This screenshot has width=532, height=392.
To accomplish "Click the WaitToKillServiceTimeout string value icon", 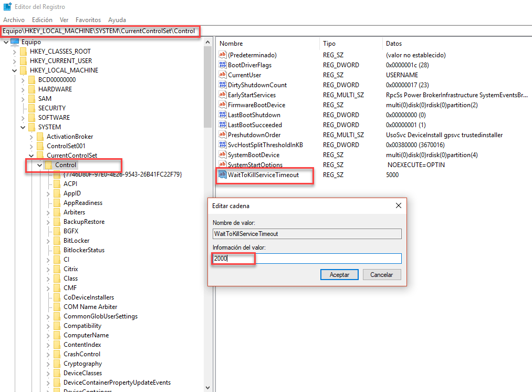I will pos(222,175).
